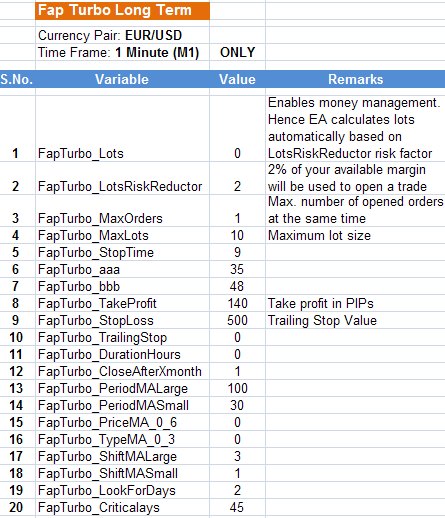Click the 'Variable' column header
This screenshot has height=518, width=445.
pyautogui.click(x=122, y=79)
